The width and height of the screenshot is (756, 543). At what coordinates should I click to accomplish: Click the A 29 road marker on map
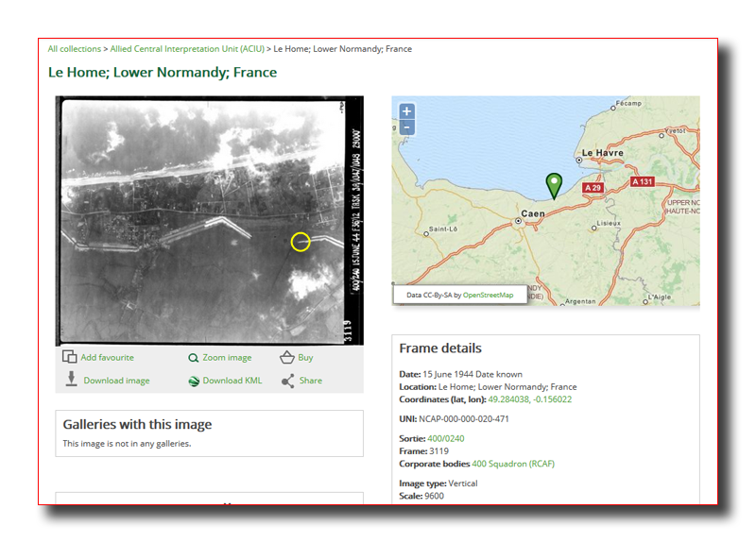pyautogui.click(x=593, y=188)
